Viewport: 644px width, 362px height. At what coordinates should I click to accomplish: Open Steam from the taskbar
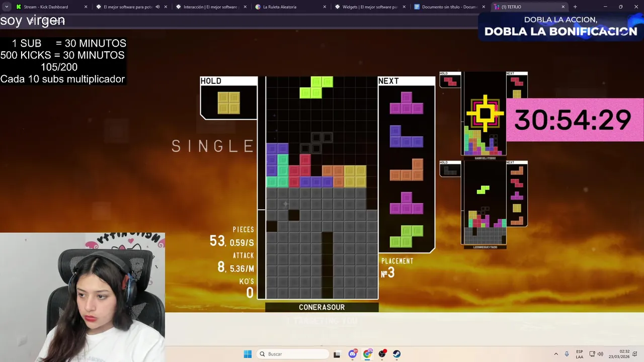tap(397, 354)
